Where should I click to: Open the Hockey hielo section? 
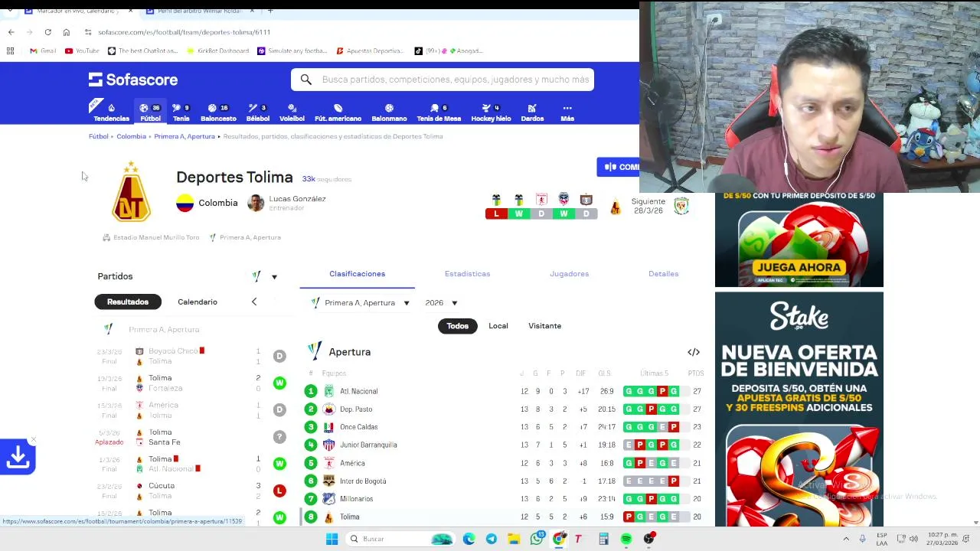point(491,112)
